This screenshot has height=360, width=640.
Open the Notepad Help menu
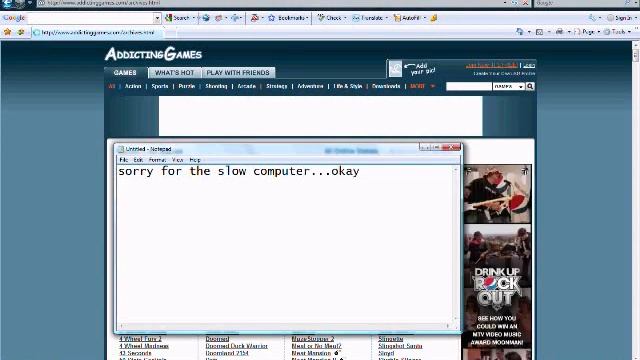(x=195, y=160)
